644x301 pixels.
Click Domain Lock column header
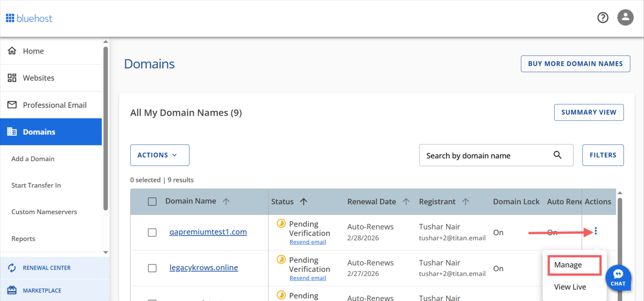coord(516,201)
